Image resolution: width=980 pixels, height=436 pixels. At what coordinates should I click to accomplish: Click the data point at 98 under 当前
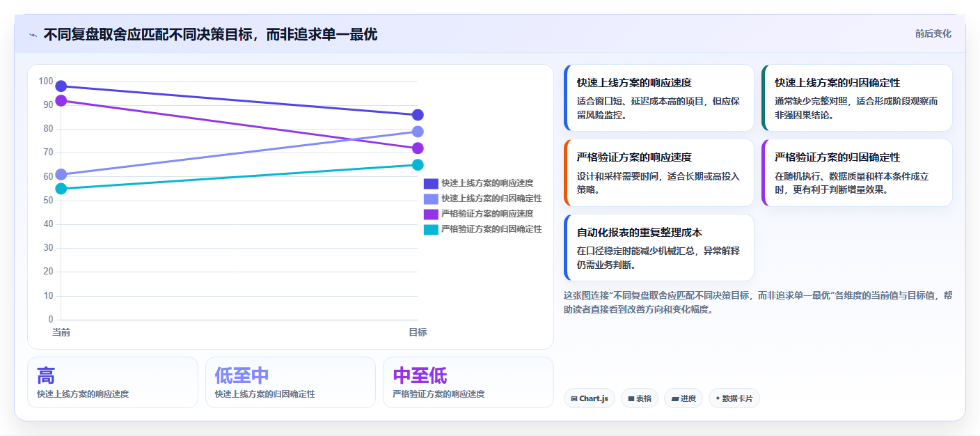coord(61,86)
